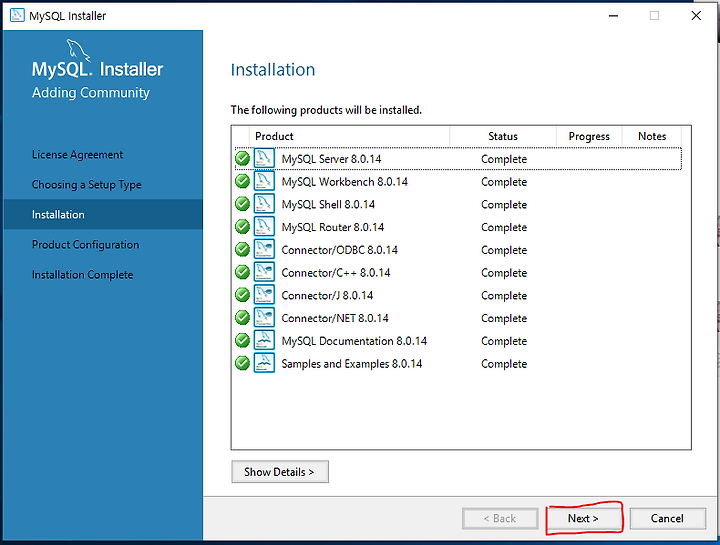Viewport: 720px width, 545px height.
Task: Proceed with the Next > button
Action: 583,518
